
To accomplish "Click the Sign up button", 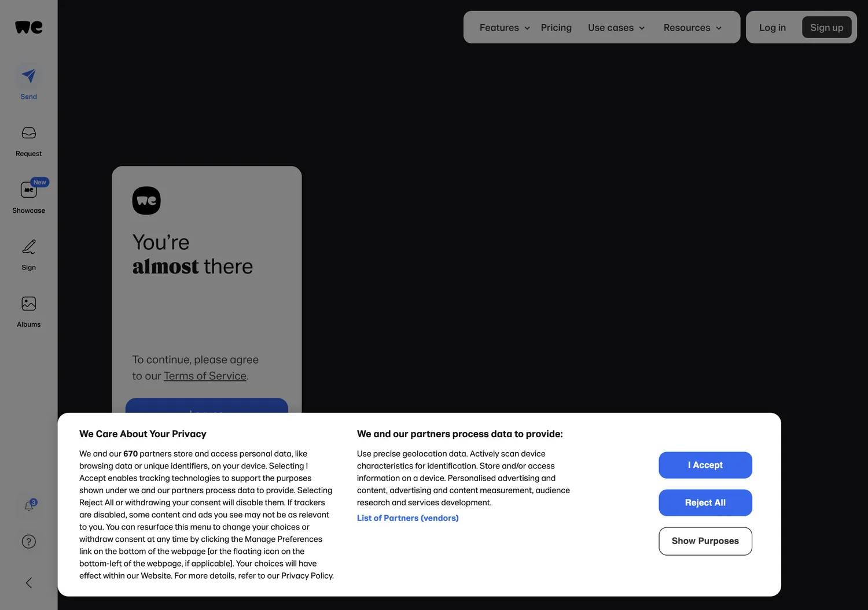I will coord(826,27).
